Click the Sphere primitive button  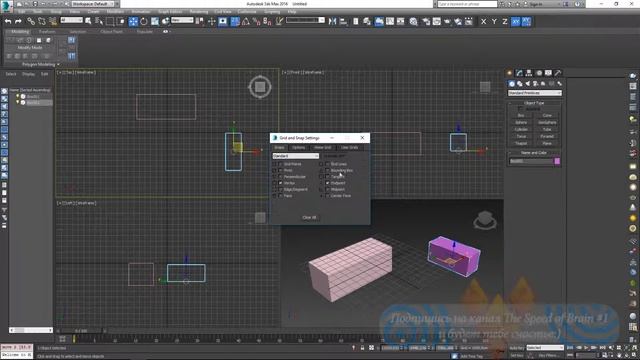click(x=521, y=122)
